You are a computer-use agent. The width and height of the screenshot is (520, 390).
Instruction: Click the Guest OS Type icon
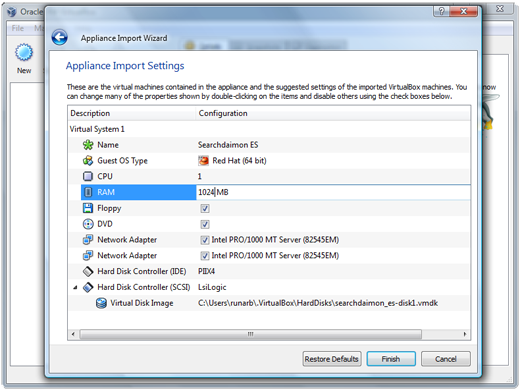(88, 161)
